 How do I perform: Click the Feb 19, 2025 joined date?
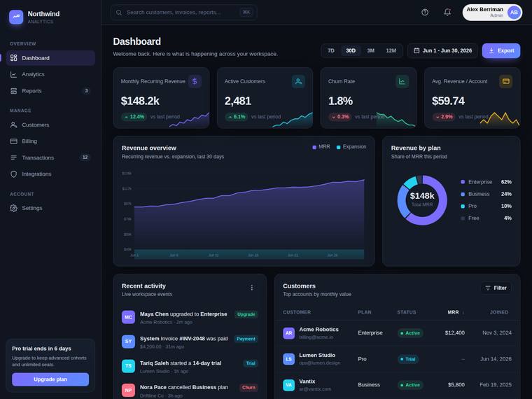[x=496, y=385]
